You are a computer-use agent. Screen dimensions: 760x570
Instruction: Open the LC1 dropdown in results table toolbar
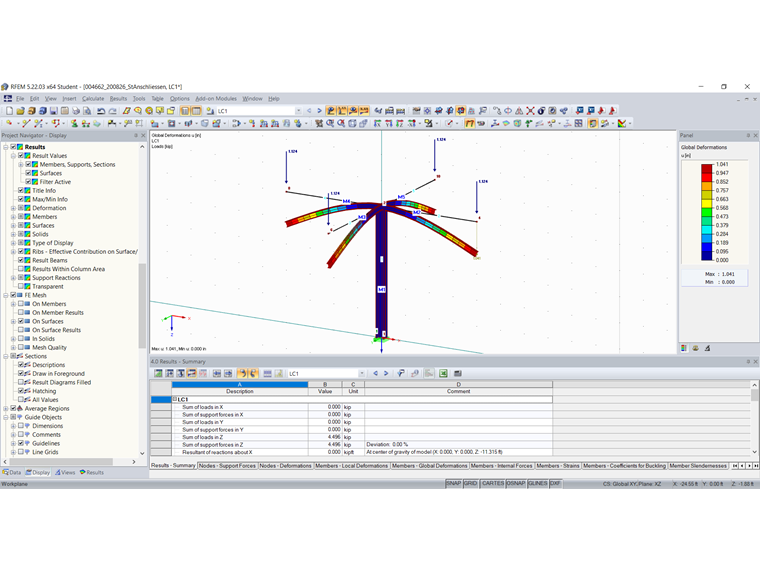(x=361, y=373)
